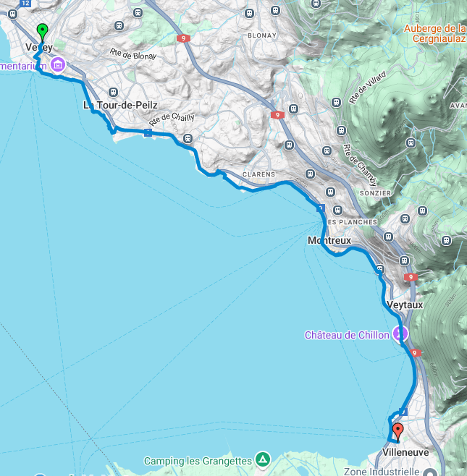Viewport: 467px width, 476px height.
Task: Select the Montreux town label
Action: (329, 240)
